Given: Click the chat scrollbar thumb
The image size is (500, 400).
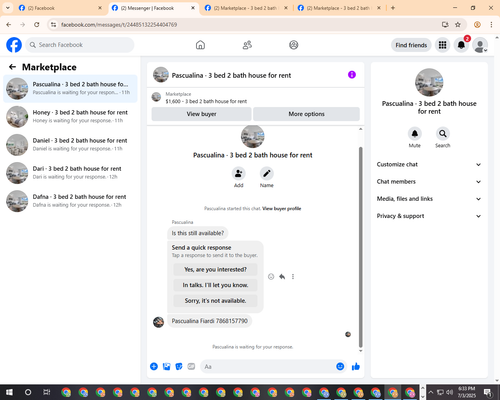Looking at the screenshot, I should tap(360, 247).
